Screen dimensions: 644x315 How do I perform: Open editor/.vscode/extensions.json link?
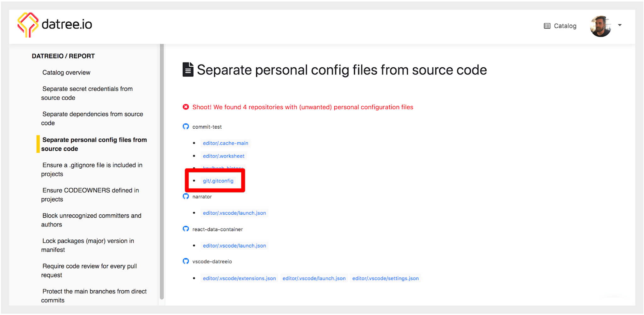tap(239, 278)
